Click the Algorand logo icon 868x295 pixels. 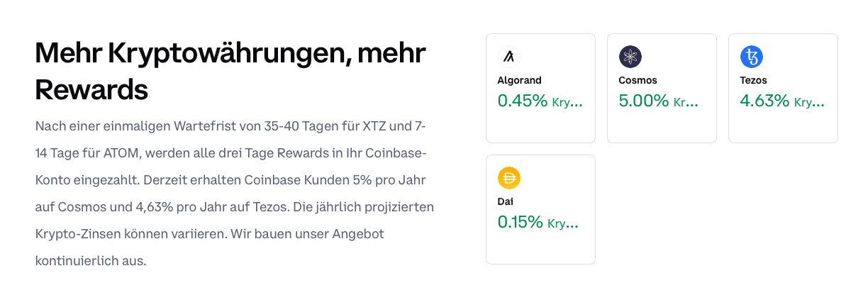[509, 57]
